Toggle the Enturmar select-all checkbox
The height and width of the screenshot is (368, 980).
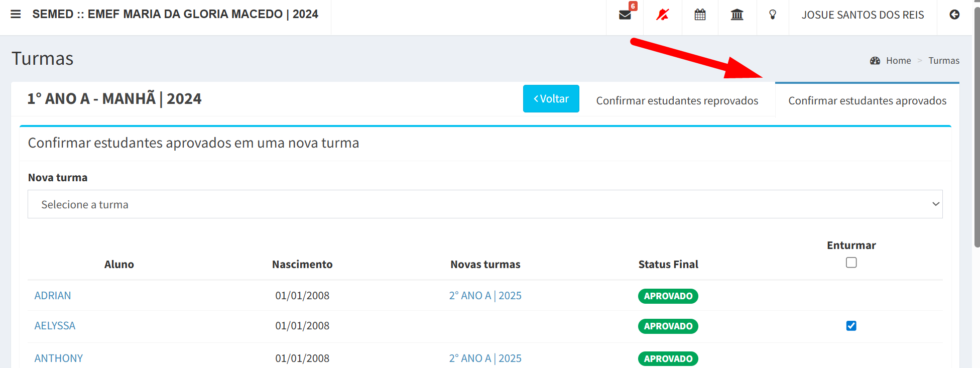point(851,263)
